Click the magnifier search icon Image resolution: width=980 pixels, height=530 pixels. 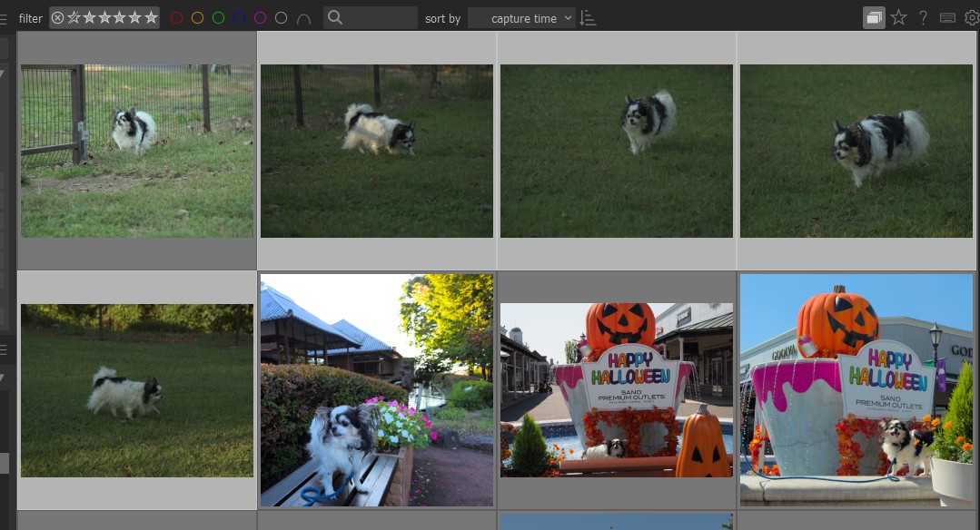point(335,17)
